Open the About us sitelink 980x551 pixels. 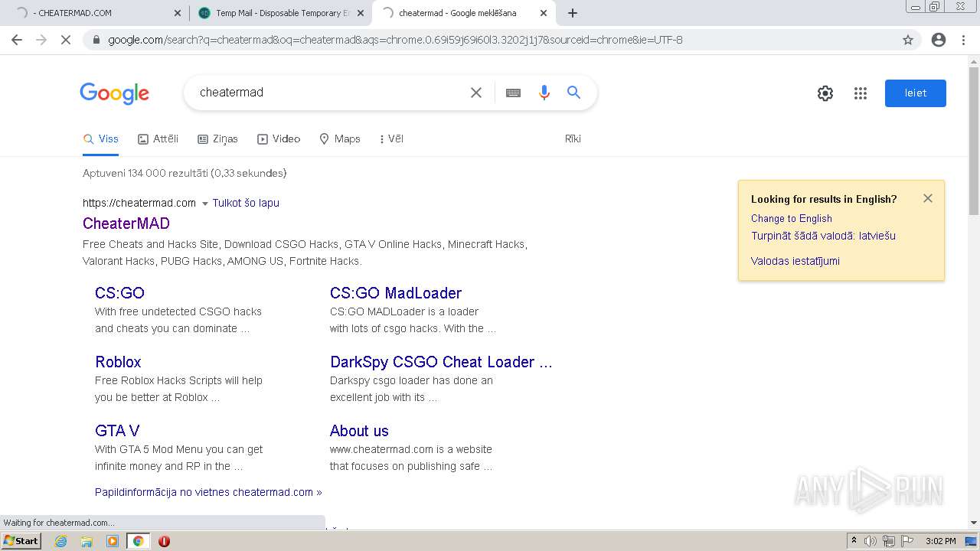pos(359,431)
